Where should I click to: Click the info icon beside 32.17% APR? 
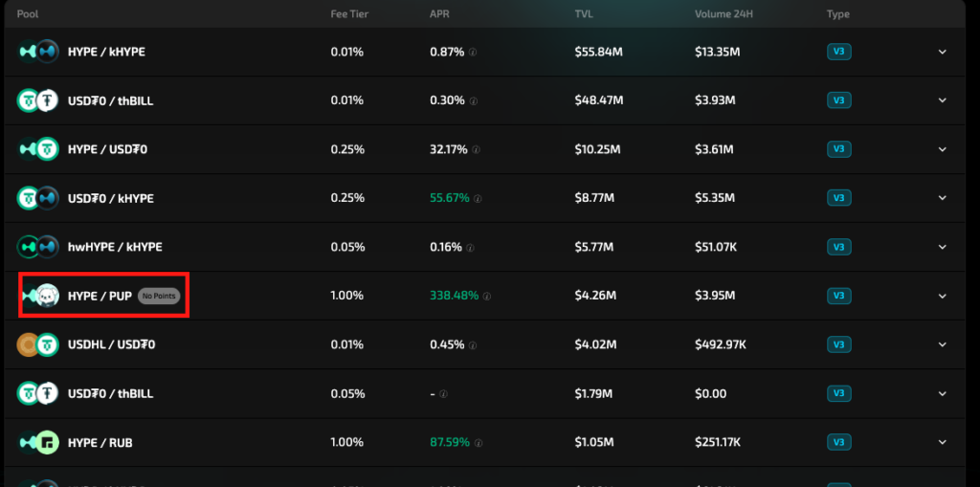tap(477, 150)
